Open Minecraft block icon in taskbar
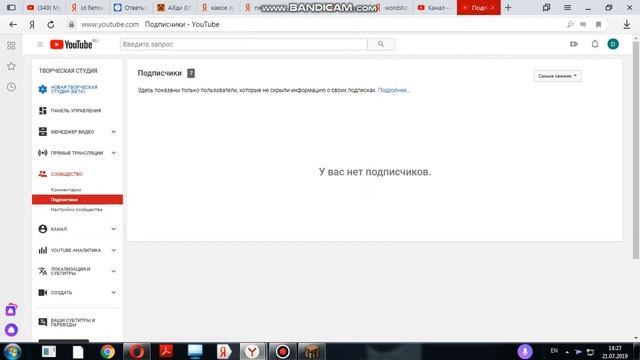This screenshot has height=360, width=640. tap(311, 351)
